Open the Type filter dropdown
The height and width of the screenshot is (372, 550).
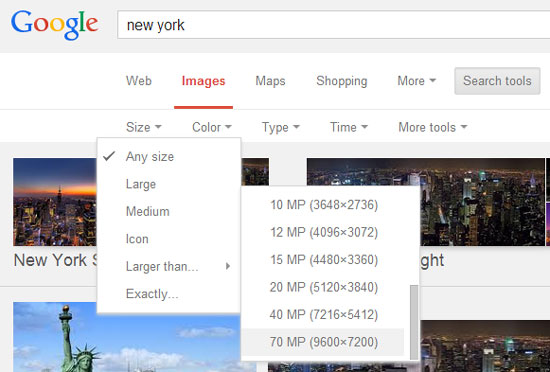[x=281, y=127]
